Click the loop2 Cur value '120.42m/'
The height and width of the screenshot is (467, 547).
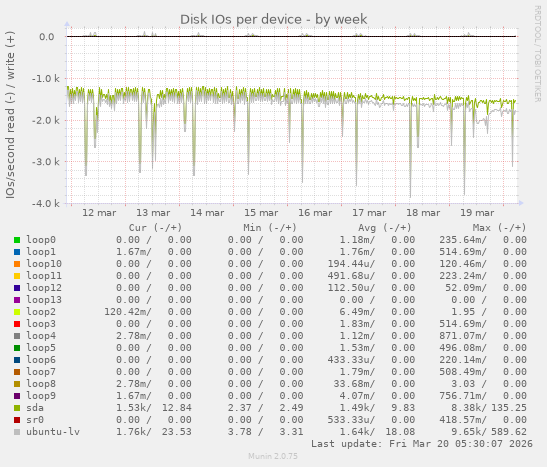click(128, 311)
